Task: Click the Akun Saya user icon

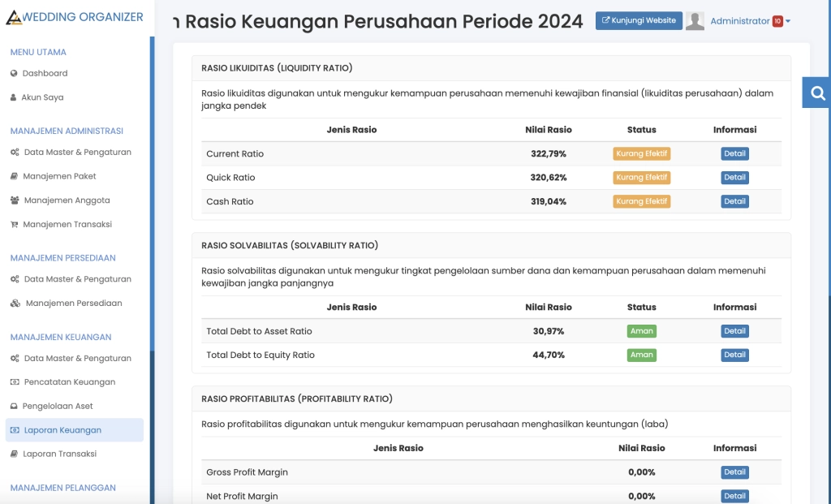Action: (15, 97)
